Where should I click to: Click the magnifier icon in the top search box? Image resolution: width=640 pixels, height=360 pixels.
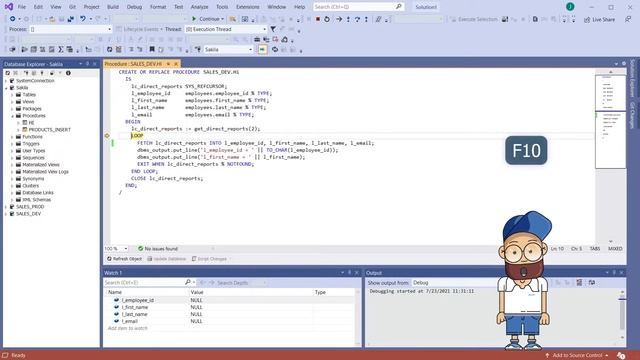[398, 7]
